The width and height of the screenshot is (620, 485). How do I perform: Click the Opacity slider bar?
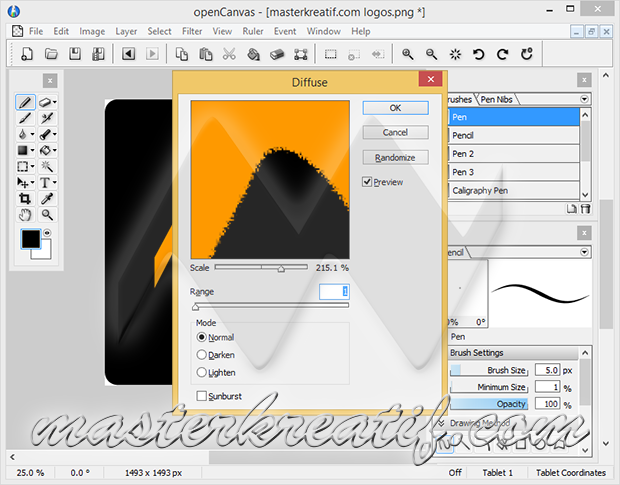coord(489,404)
